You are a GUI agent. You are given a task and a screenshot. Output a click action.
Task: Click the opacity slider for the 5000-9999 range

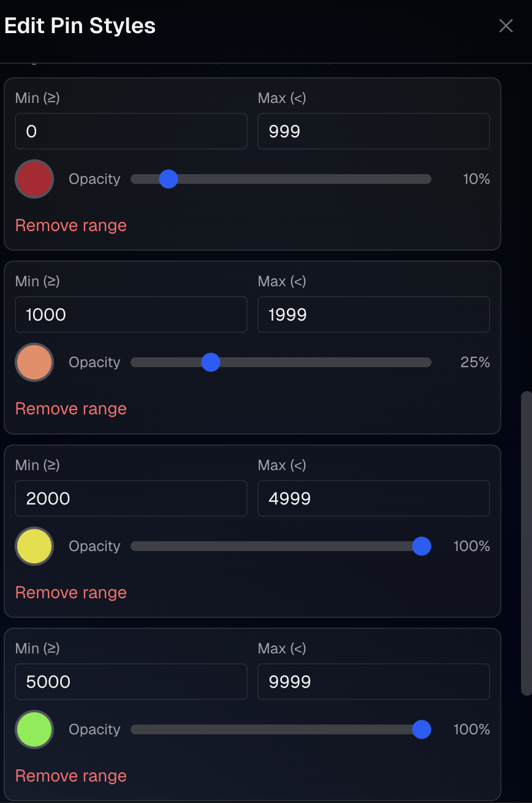422,729
